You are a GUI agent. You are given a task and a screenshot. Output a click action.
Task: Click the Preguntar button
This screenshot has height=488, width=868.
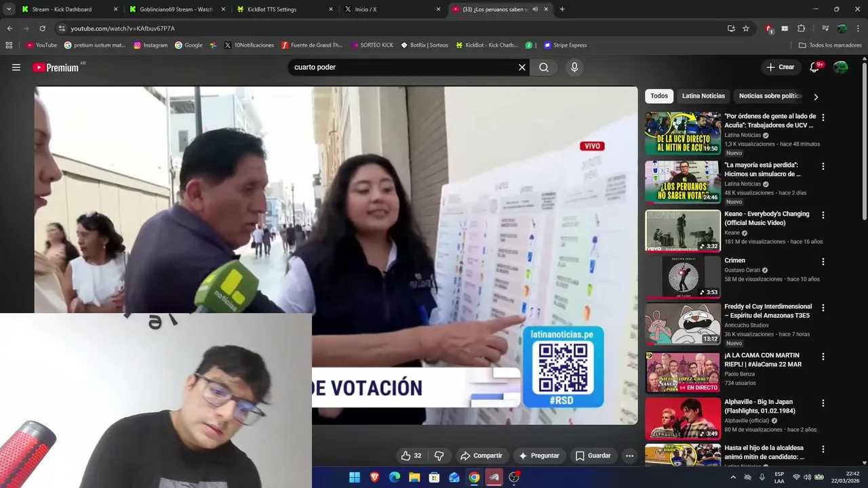click(538, 455)
